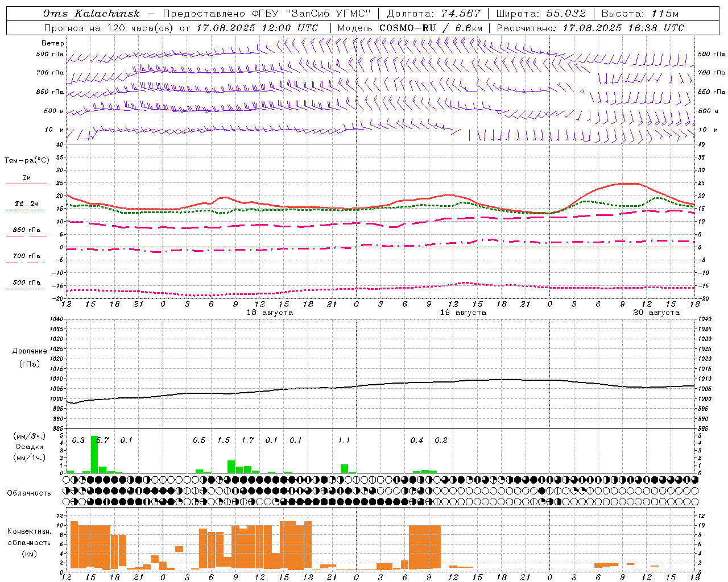Select the latitude value 55.032
The image size is (728, 582).
[x=566, y=14]
